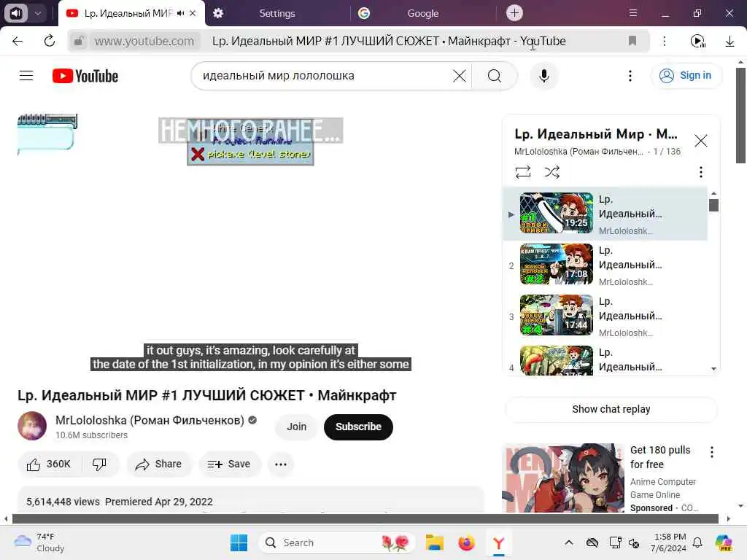The width and height of the screenshot is (747, 560).
Task: Open Firefox from the taskbar
Action: click(466, 542)
